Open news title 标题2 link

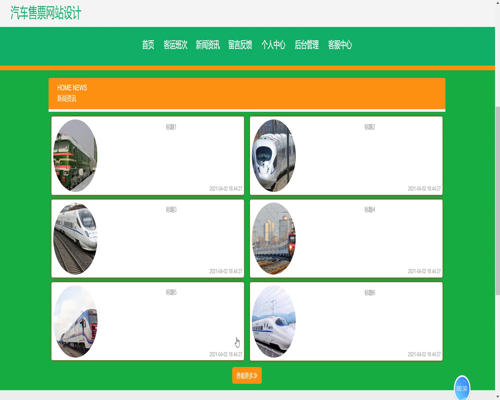[x=370, y=127]
